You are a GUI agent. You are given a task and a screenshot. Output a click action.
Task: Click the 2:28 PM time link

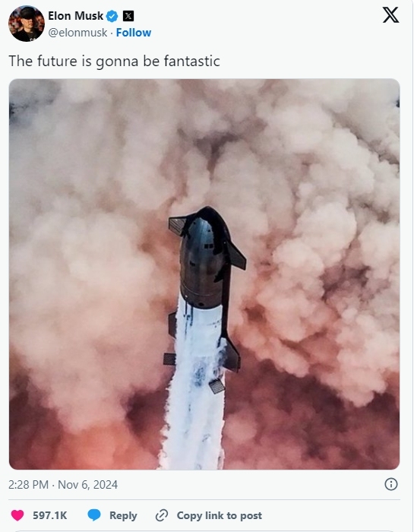click(28, 485)
